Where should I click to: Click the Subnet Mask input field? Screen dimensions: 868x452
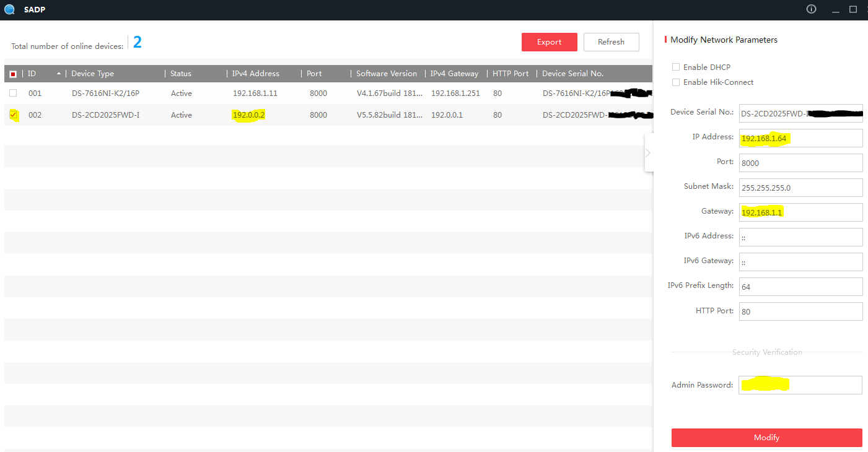800,188
